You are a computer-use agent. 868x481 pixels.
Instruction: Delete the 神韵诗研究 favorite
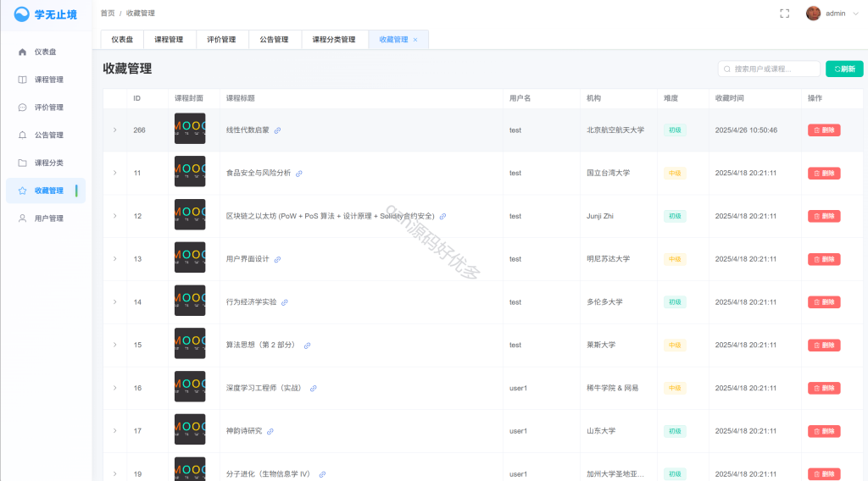(x=824, y=431)
